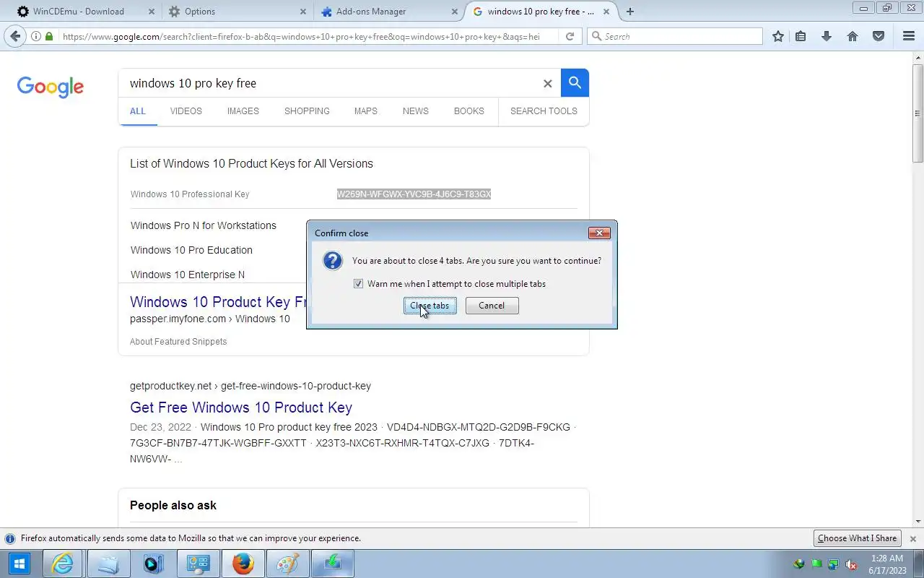The height and width of the screenshot is (578, 924).
Task: Switch to the Add-ons Manager tab
Action: point(388,12)
